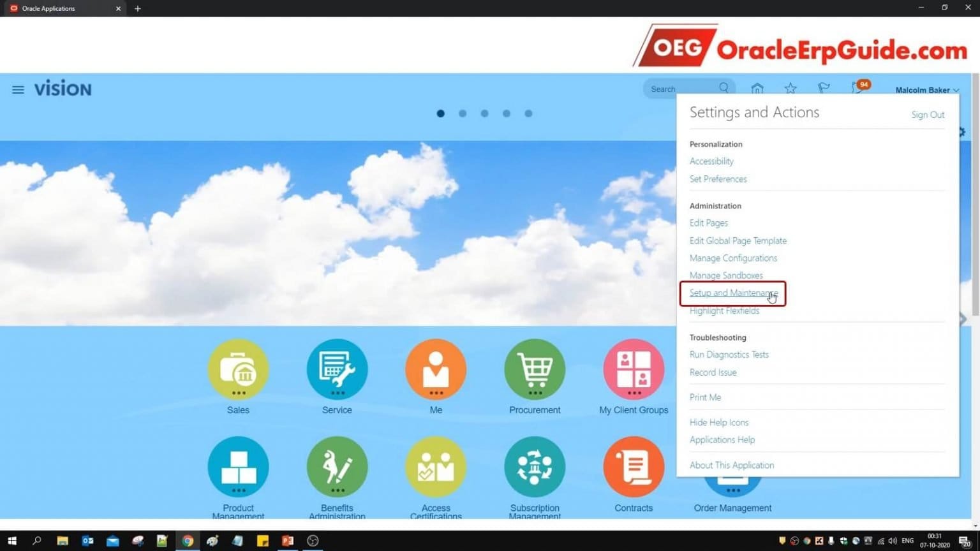Expand Benefits Administration group dots

click(337, 490)
